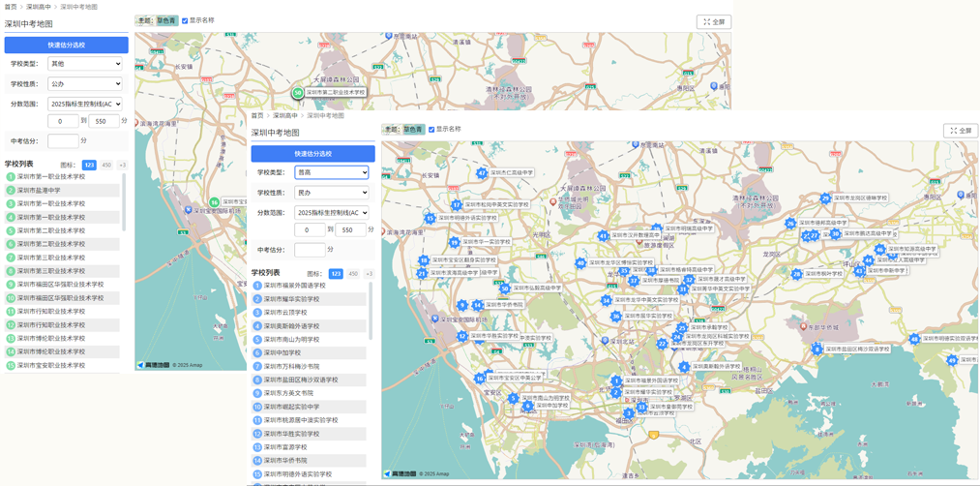This screenshot has height=486, width=980.
Task: Open the front page 分数范围 dropdown
Action: coord(331,213)
